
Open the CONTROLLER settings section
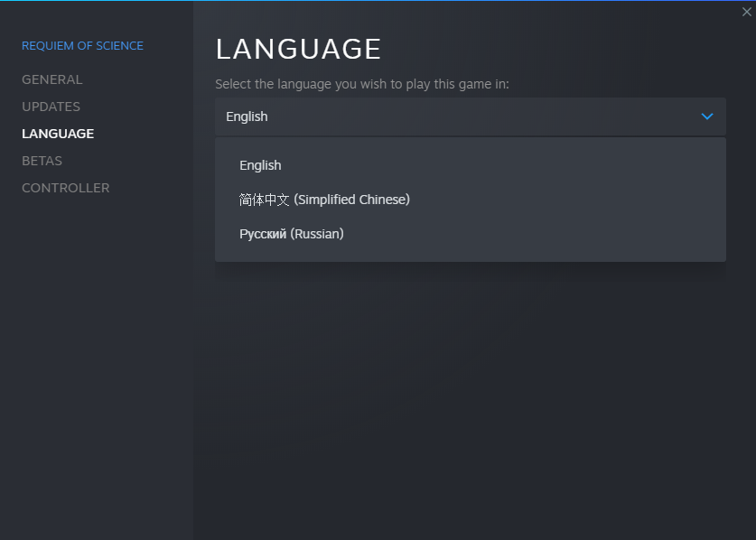coord(65,188)
